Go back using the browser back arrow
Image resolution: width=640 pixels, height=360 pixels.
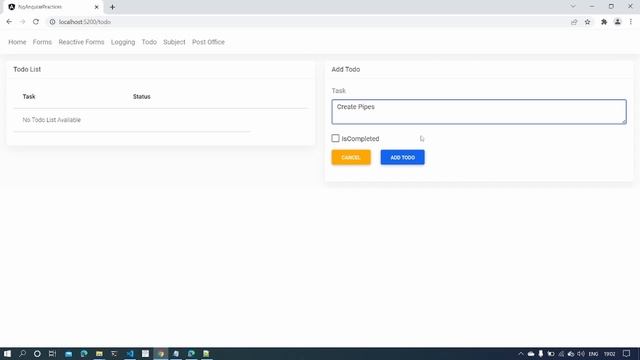tap(9, 22)
